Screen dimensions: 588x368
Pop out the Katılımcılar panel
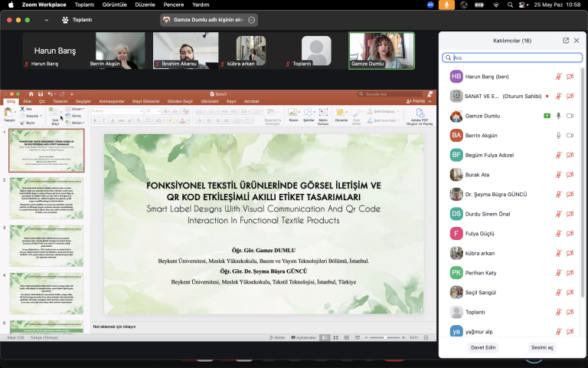click(x=566, y=40)
